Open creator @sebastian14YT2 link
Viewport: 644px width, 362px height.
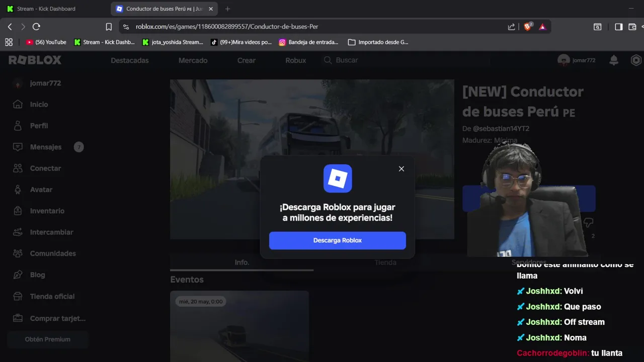click(501, 129)
